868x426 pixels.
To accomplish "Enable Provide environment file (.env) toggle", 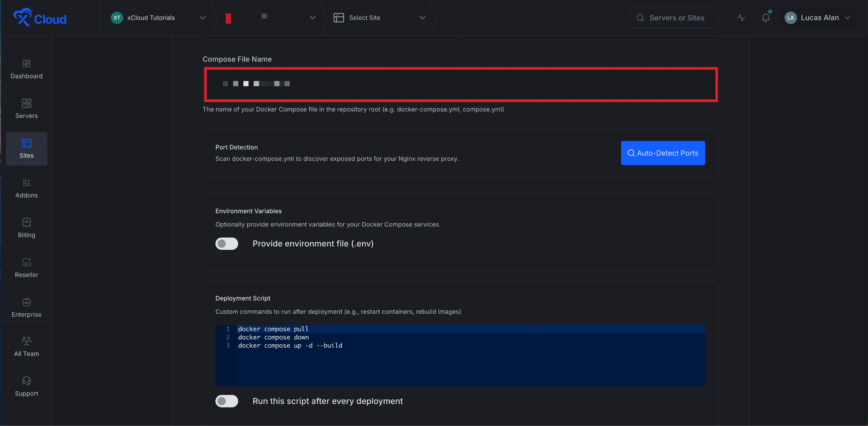I will tap(227, 243).
